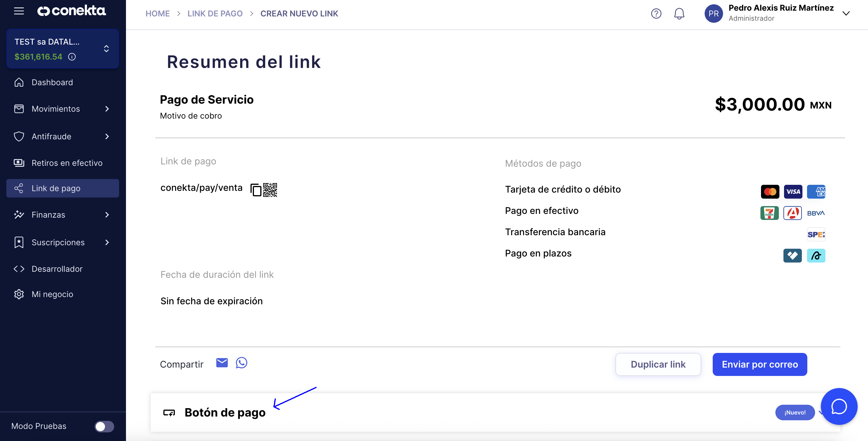Screen dimensions: 868x441
Task: Copy the conekta/pay/venta payment link
Action: (x=256, y=190)
